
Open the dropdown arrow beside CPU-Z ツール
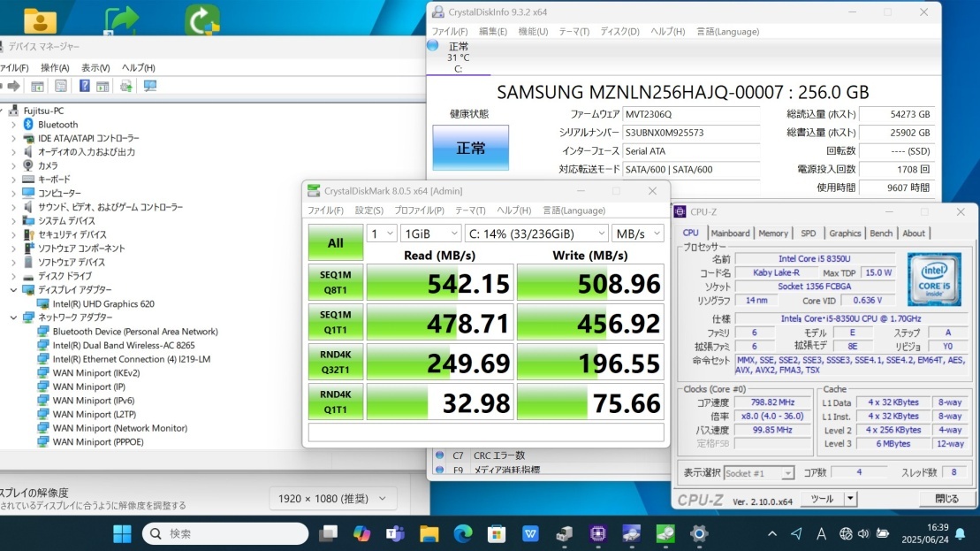tap(850, 499)
